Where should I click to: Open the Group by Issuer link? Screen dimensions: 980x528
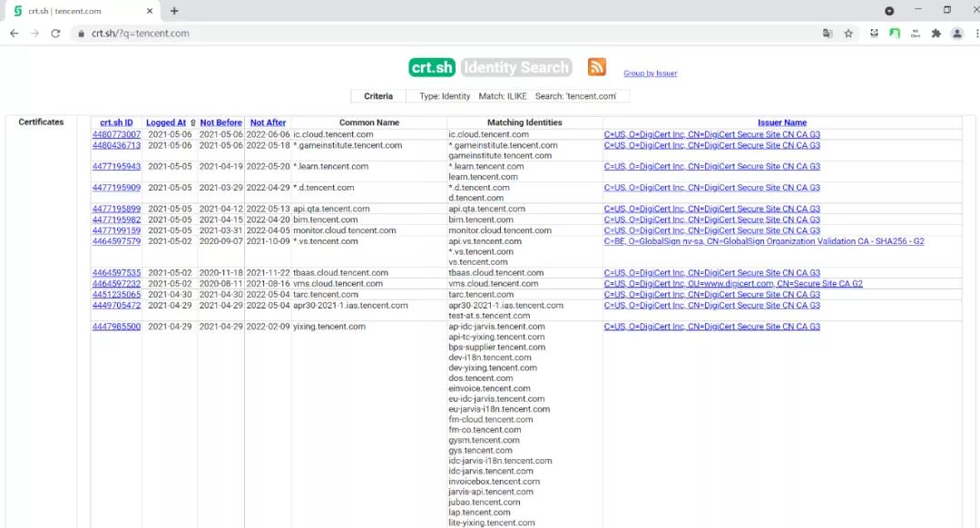(650, 73)
